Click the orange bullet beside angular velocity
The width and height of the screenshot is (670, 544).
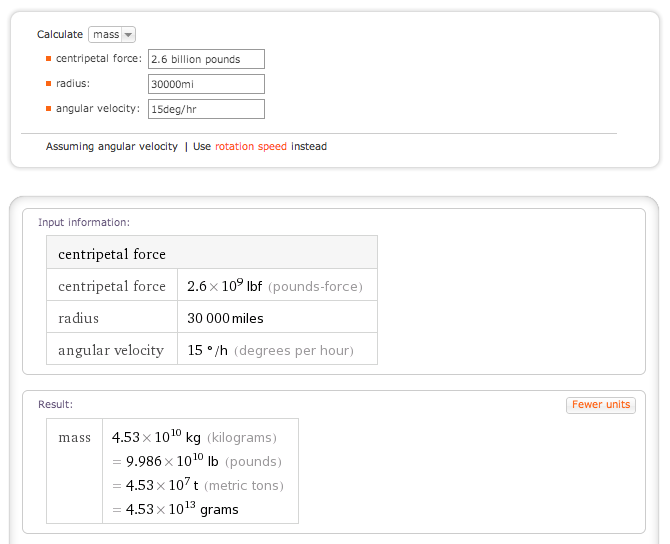[48, 109]
